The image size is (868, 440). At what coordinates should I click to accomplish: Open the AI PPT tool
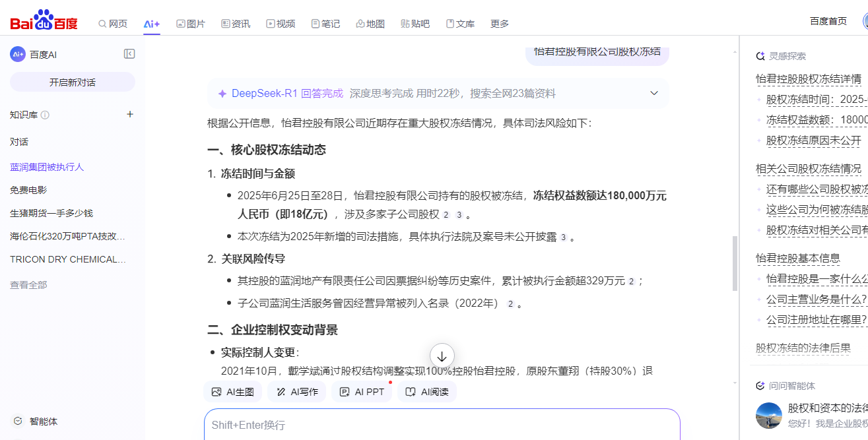pos(362,392)
